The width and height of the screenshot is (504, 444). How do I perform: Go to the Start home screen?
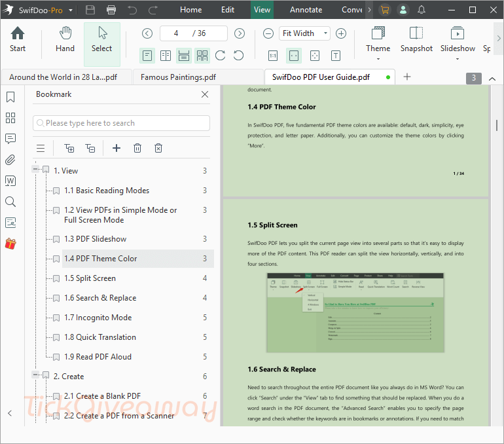point(18,39)
